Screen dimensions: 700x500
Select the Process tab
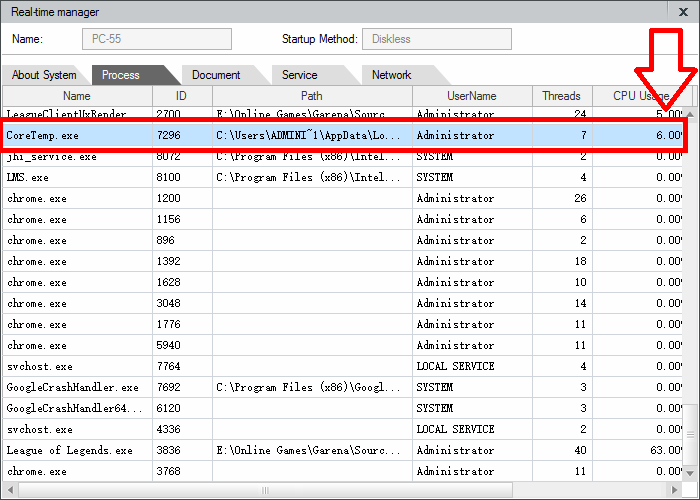(121, 75)
